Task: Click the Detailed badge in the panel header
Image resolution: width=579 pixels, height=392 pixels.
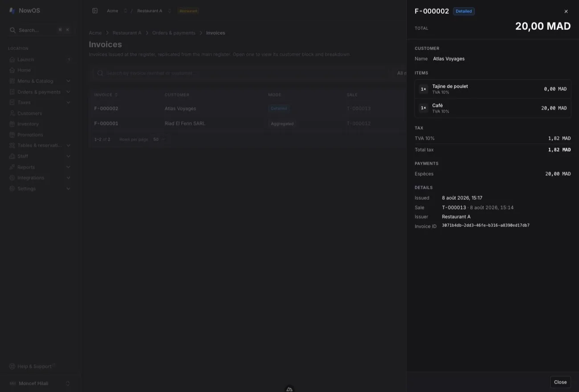Action: point(464,12)
